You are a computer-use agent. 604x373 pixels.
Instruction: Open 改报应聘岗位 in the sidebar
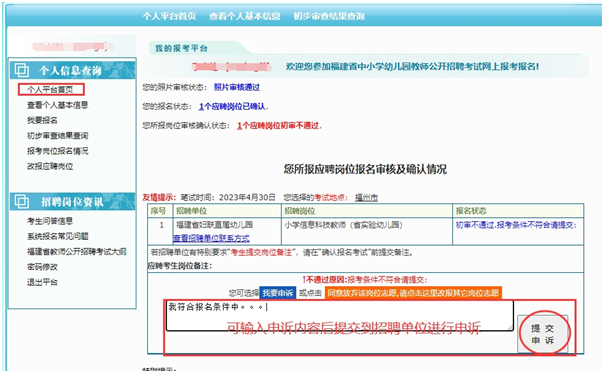(x=50, y=166)
